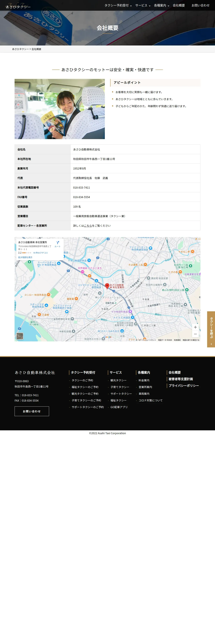
Task: Open お問い合わせ in the header menu
Action: click(200, 5)
